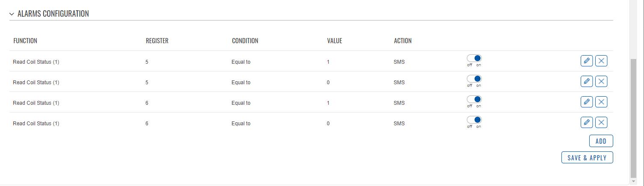Click the Alarms Configuration section title

pyautogui.click(x=53, y=14)
